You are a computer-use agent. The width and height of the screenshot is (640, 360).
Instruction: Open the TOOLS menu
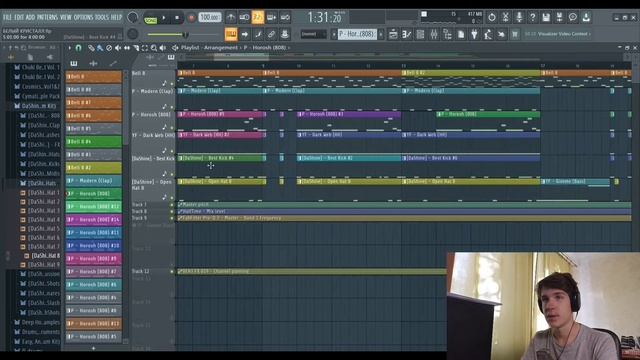coord(102,18)
